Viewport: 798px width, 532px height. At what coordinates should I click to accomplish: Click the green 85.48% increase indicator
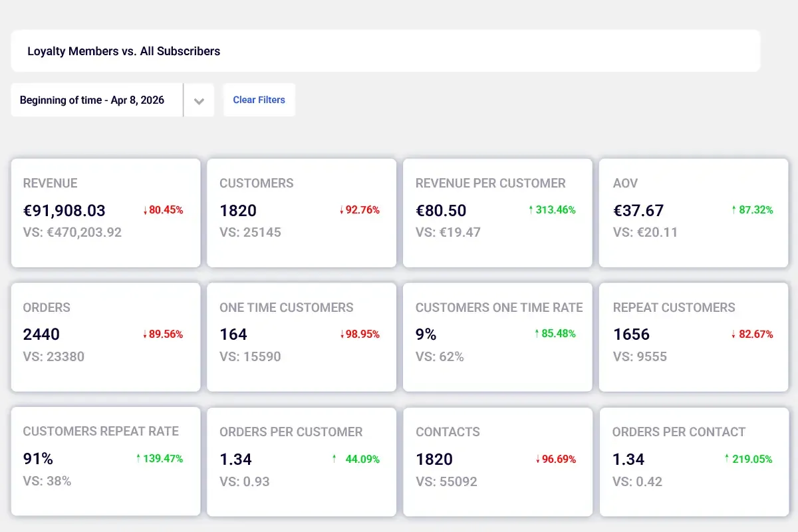pyautogui.click(x=555, y=334)
